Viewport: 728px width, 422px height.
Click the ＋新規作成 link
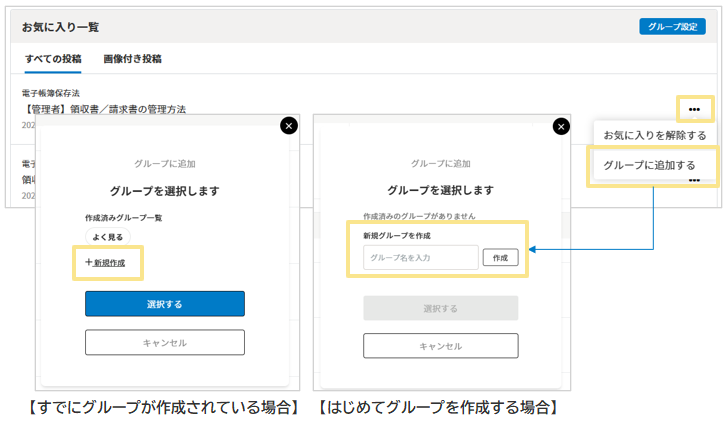tap(105, 262)
